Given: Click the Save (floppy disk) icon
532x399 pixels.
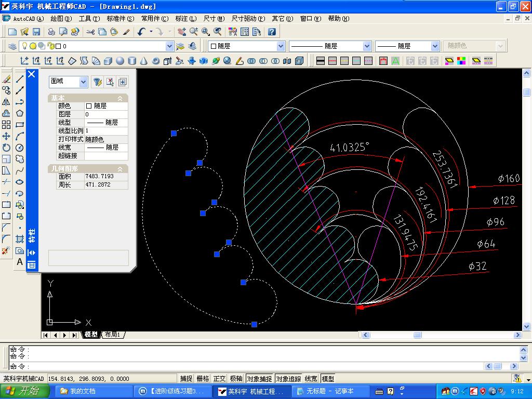Looking at the screenshot, I should (36, 32).
